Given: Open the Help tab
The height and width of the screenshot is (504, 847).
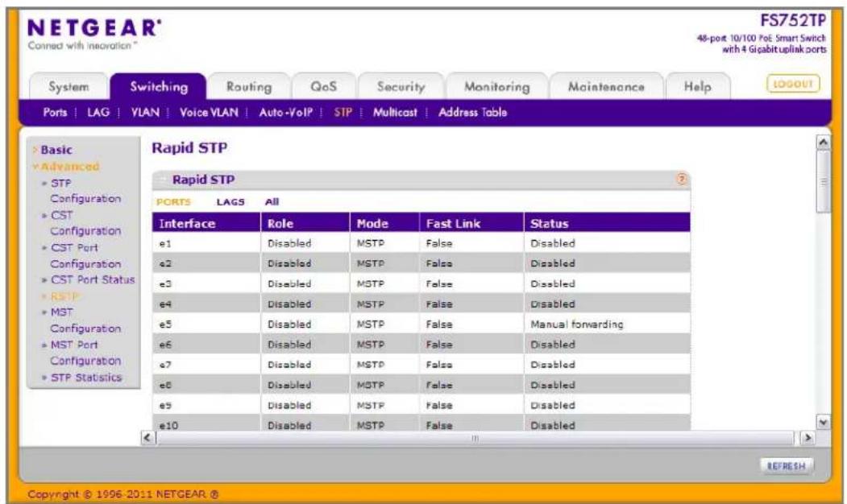Looking at the screenshot, I should [x=697, y=86].
